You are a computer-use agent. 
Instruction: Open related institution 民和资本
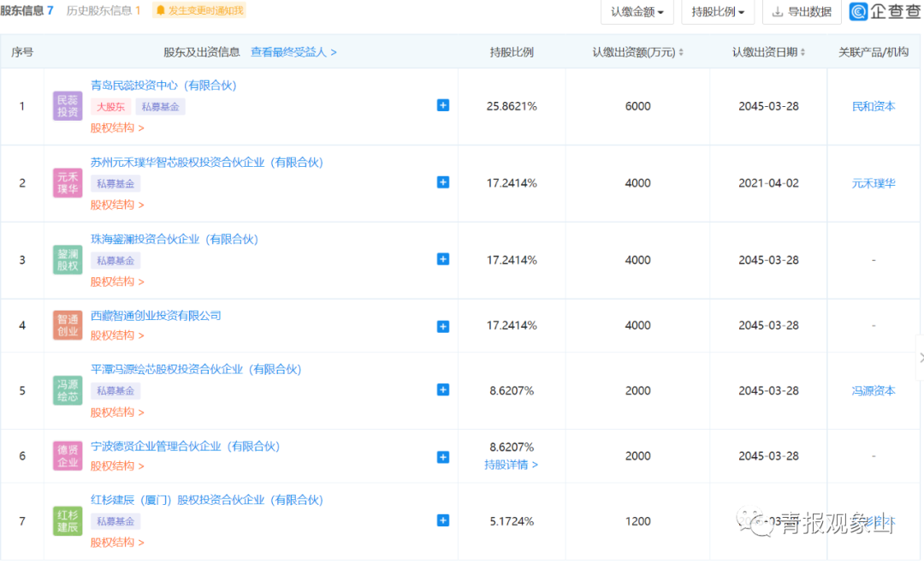(874, 107)
